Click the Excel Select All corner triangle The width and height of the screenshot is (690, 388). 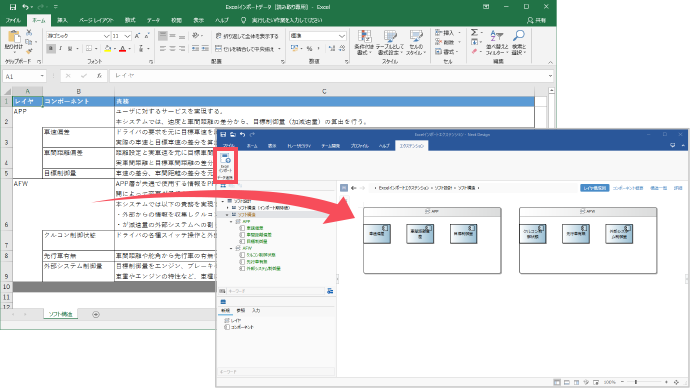pyautogui.click(x=7, y=92)
